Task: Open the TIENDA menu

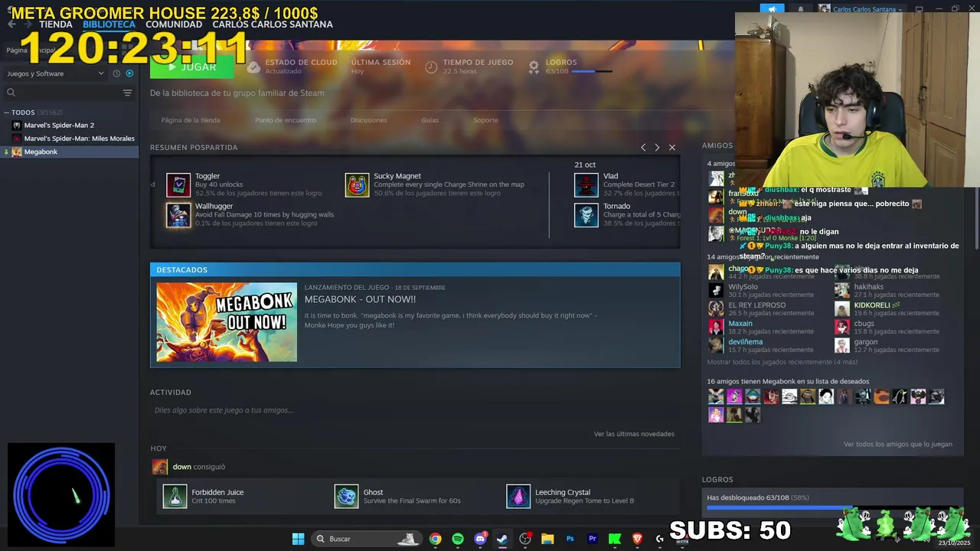Action: [56, 24]
